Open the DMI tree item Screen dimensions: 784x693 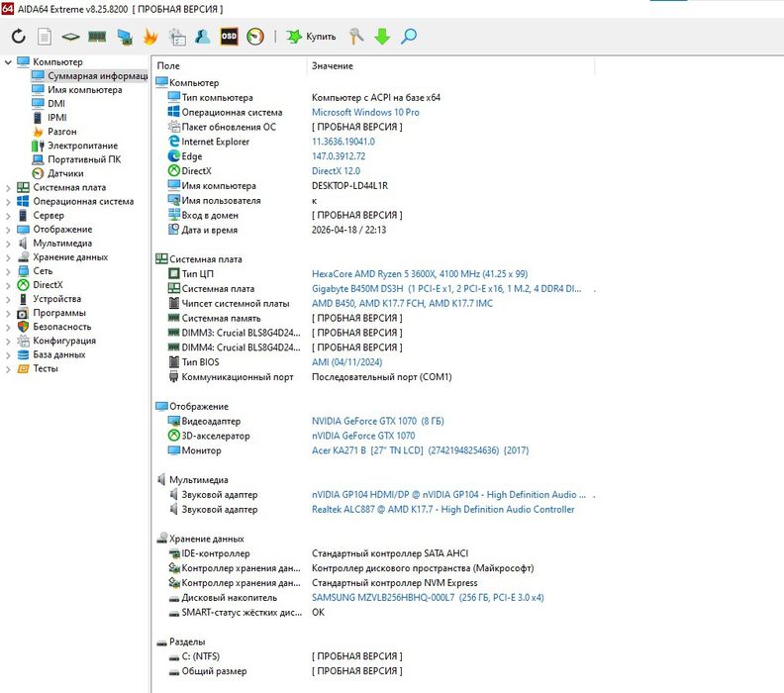click(x=49, y=104)
